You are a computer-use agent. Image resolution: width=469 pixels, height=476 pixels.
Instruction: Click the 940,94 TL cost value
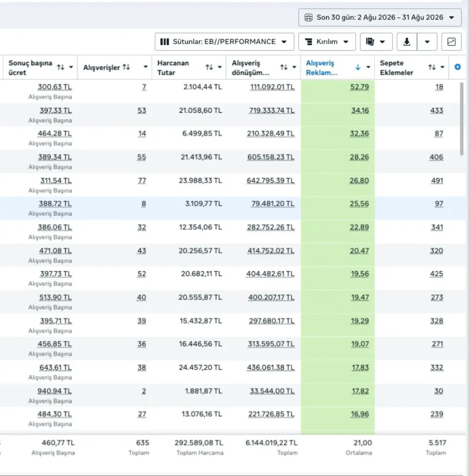click(55, 391)
